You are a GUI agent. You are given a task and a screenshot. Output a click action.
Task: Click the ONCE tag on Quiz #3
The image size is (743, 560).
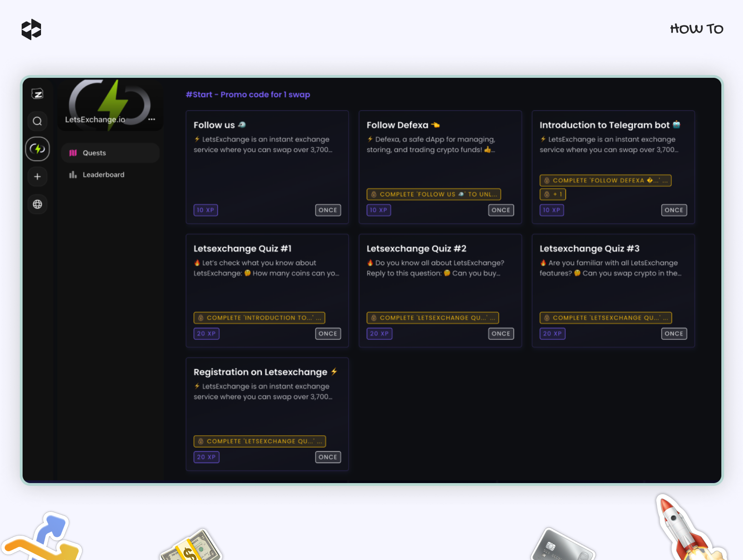(674, 333)
